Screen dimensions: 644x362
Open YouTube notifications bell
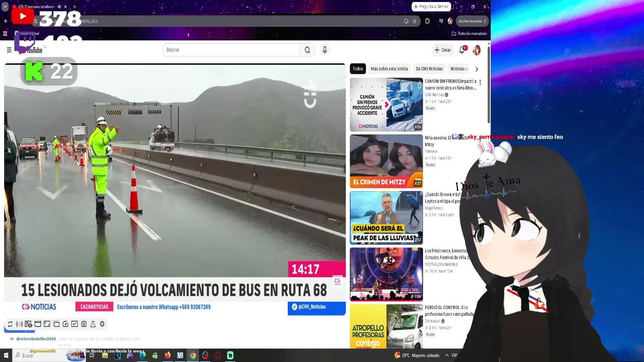[x=462, y=50]
